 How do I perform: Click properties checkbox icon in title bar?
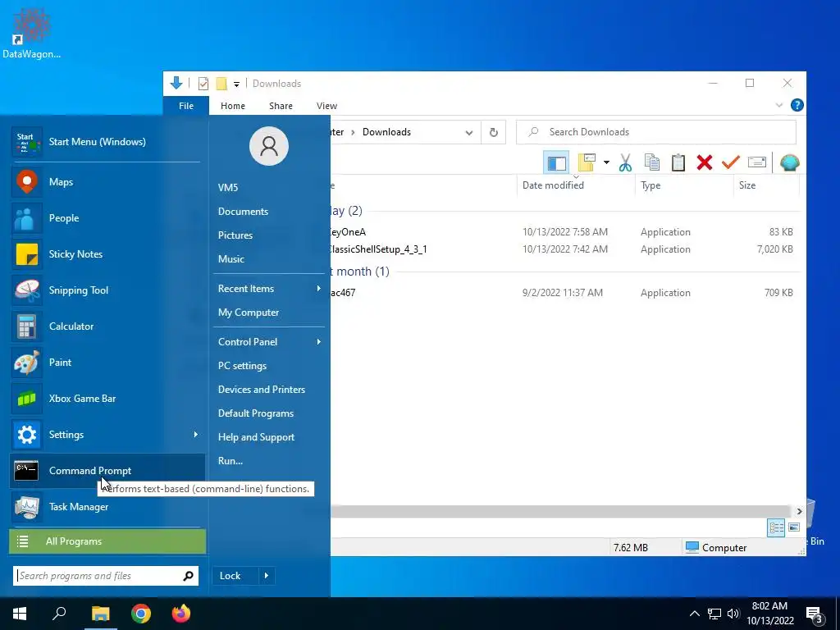[x=203, y=84]
